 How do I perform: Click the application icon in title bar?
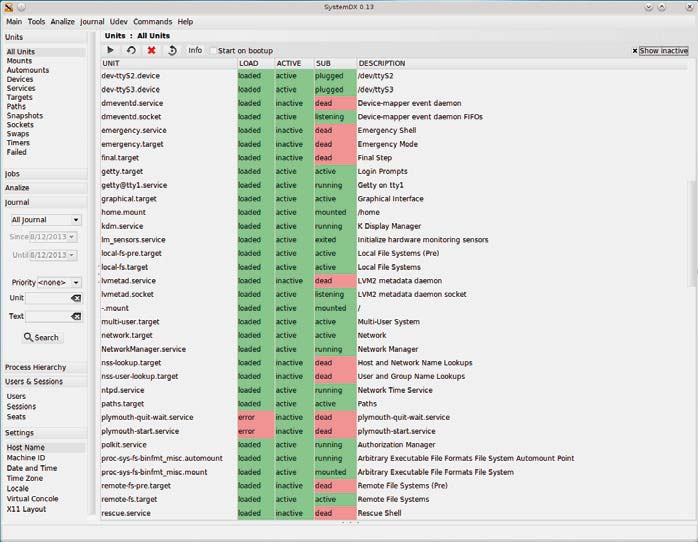point(8,7)
